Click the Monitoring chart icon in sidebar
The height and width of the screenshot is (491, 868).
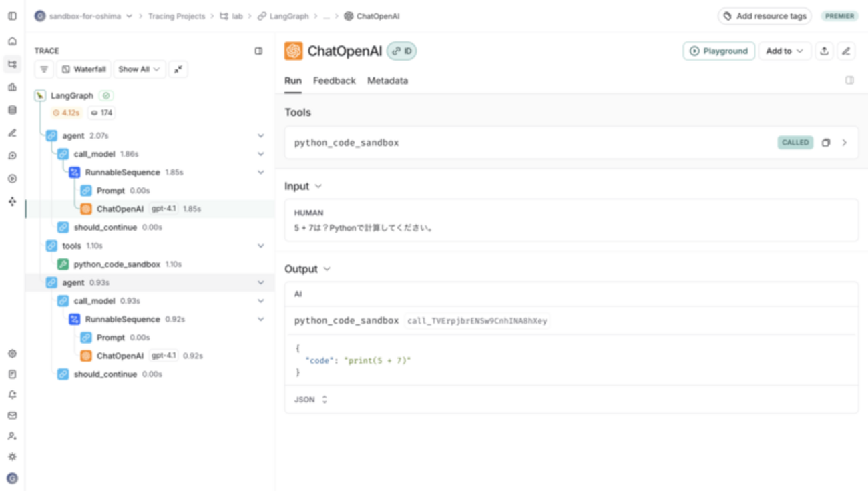click(x=12, y=87)
